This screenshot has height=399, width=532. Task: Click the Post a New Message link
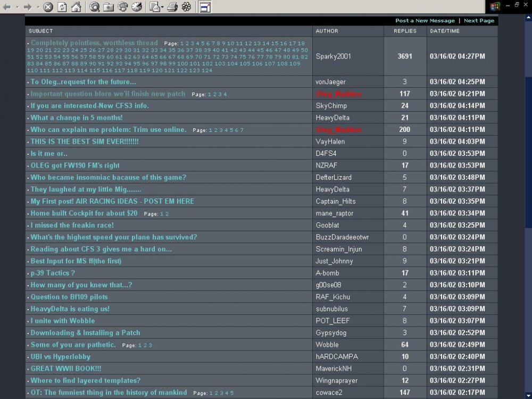[425, 21]
